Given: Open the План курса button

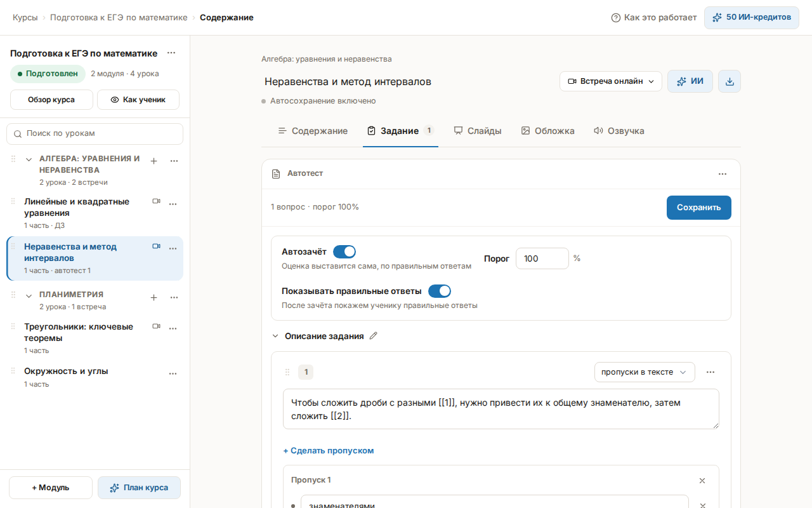Looking at the screenshot, I should point(139,488).
